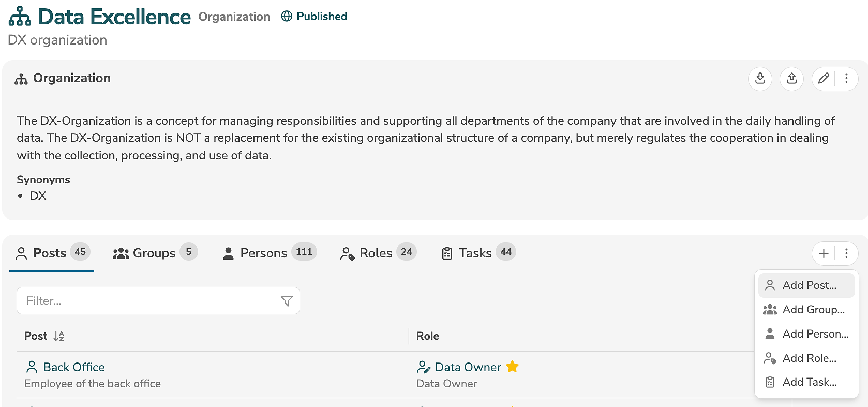Click the filter funnel icon

click(x=287, y=301)
